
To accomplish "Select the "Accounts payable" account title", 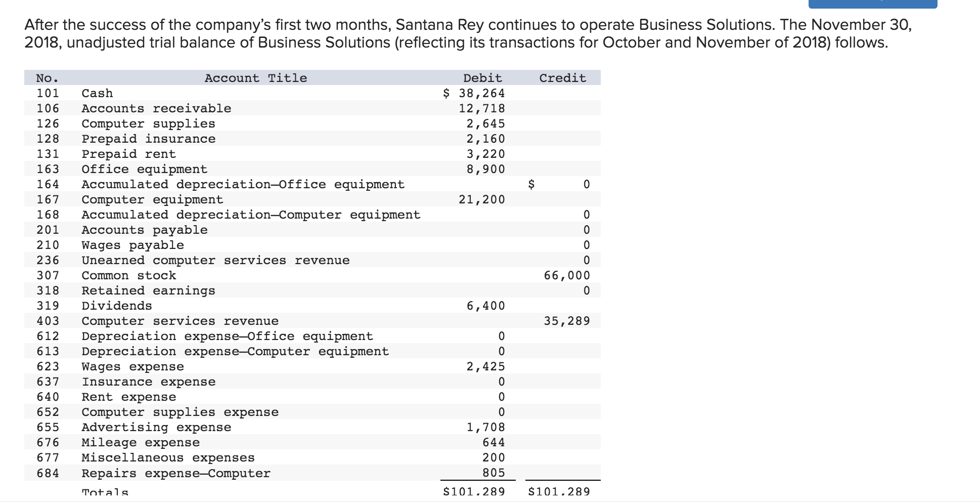I will coord(144,230).
